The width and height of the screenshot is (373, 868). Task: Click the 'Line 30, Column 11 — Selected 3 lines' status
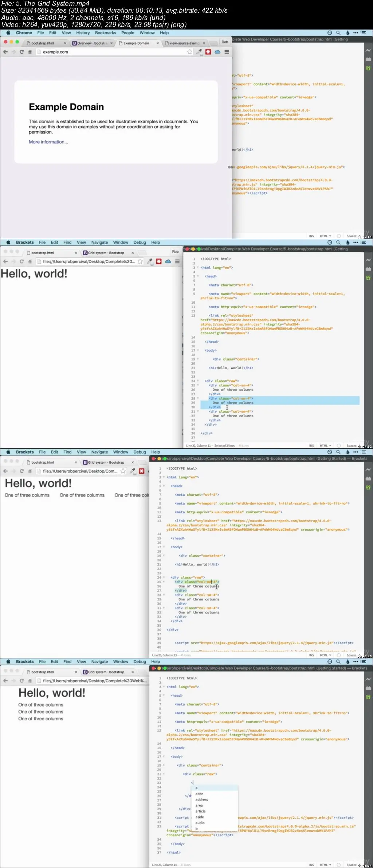(211, 445)
